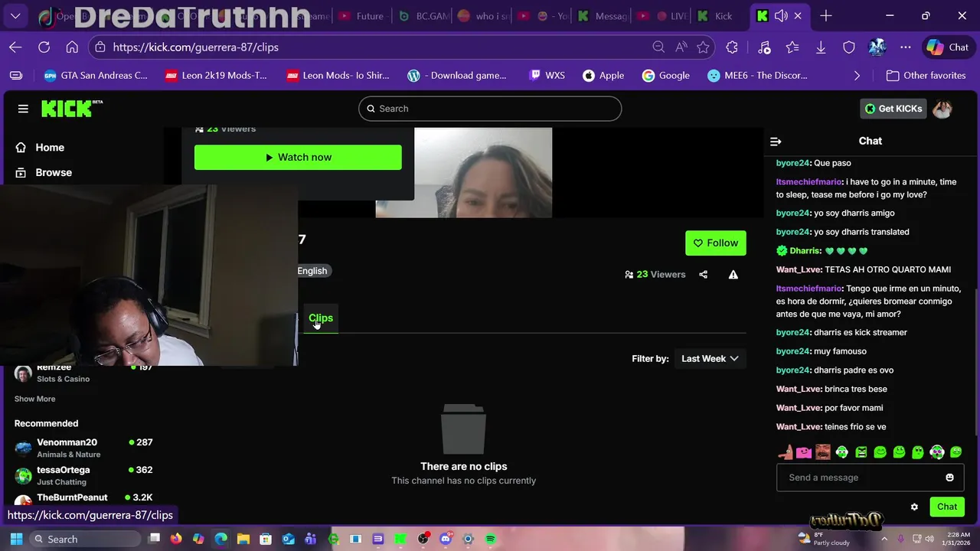Open the Last Week filter dropdown
This screenshot has height=551, width=980.
tap(710, 359)
